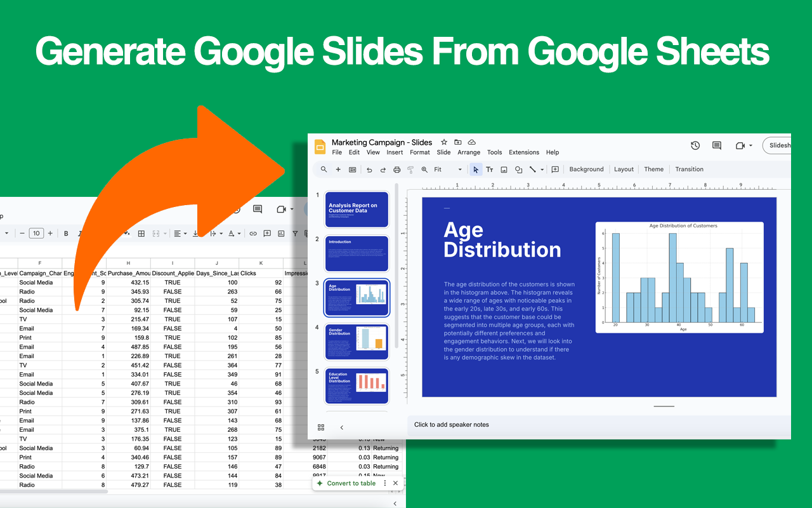The width and height of the screenshot is (812, 508).
Task: Click the Insert image icon in Slides
Action: click(x=504, y=170)
